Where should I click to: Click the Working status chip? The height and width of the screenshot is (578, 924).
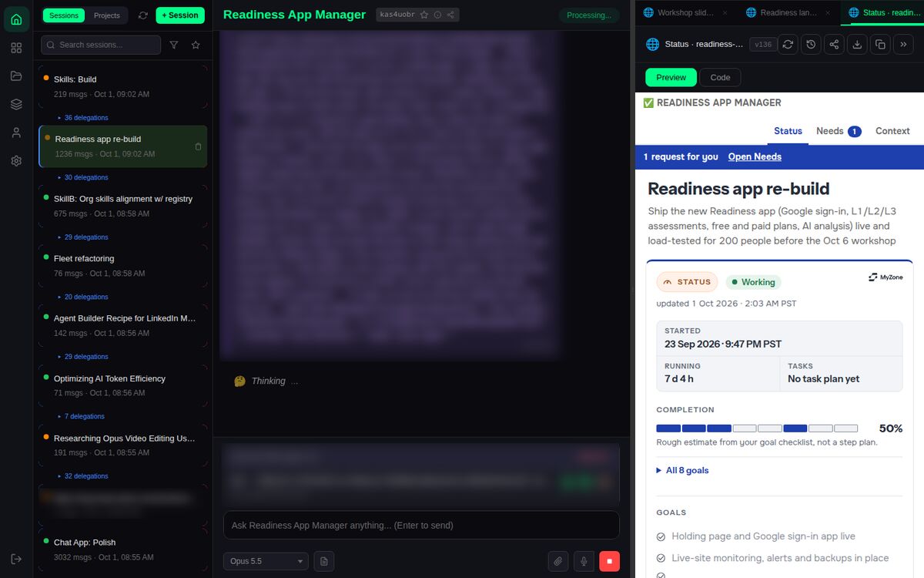[753, 282]
